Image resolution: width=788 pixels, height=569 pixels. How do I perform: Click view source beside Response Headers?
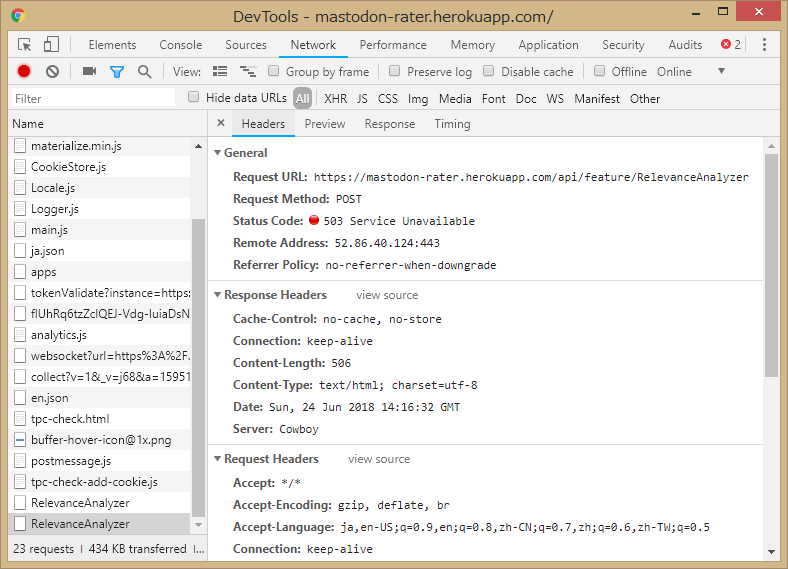tap(387, 295)
